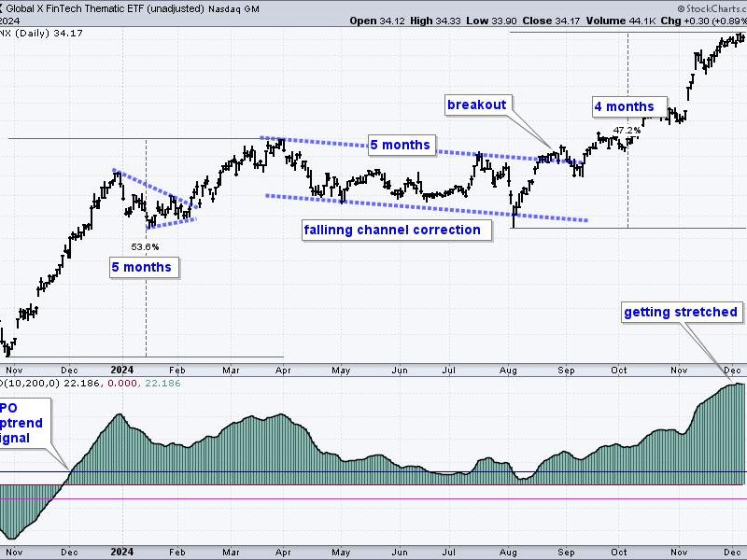Click "Feb" on the bottom indicator date axis
This screenshot has width=747, height=560.
176,553
